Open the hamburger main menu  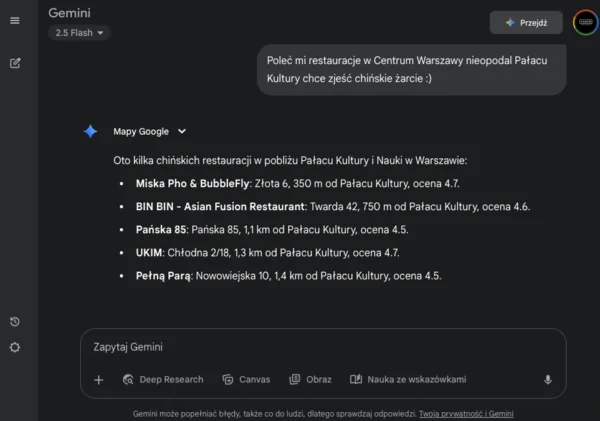[x=15, y=20]
